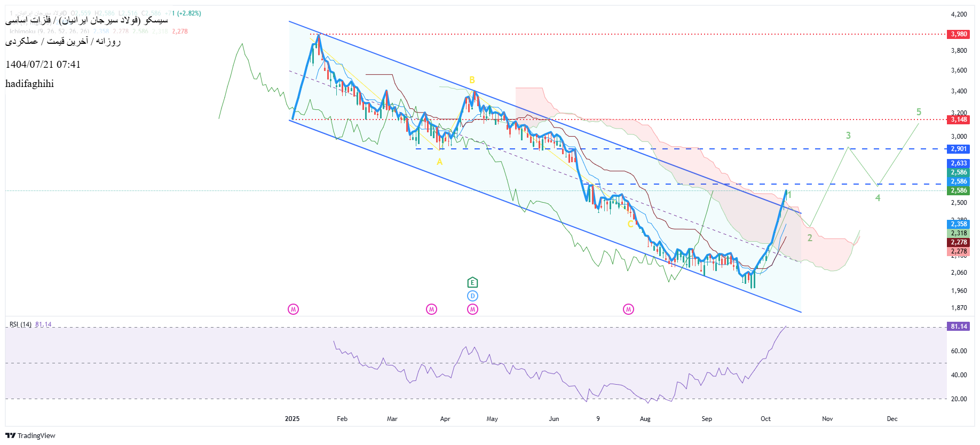The height and width of the screenshot is (445, 980).
Task: Click the red 3,980 price label
Action: [x=959, y=34]
